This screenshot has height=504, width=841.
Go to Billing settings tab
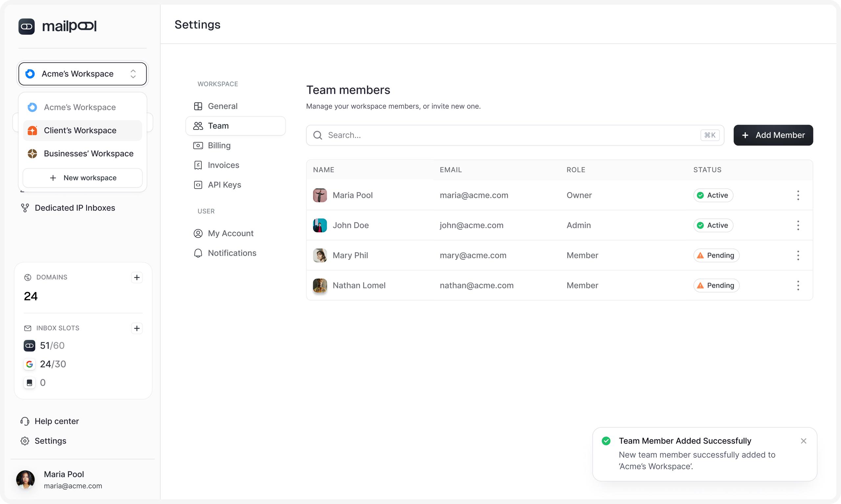pyautogui.click(x=219, y=145)
